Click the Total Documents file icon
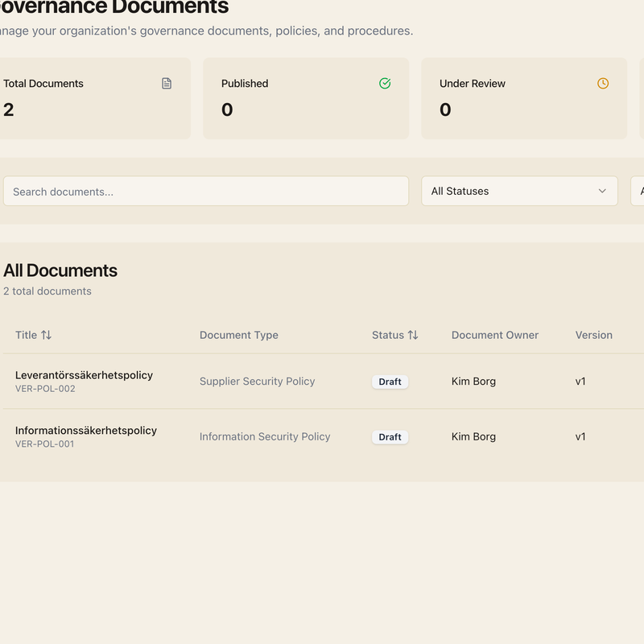 (x=167, y=84)
